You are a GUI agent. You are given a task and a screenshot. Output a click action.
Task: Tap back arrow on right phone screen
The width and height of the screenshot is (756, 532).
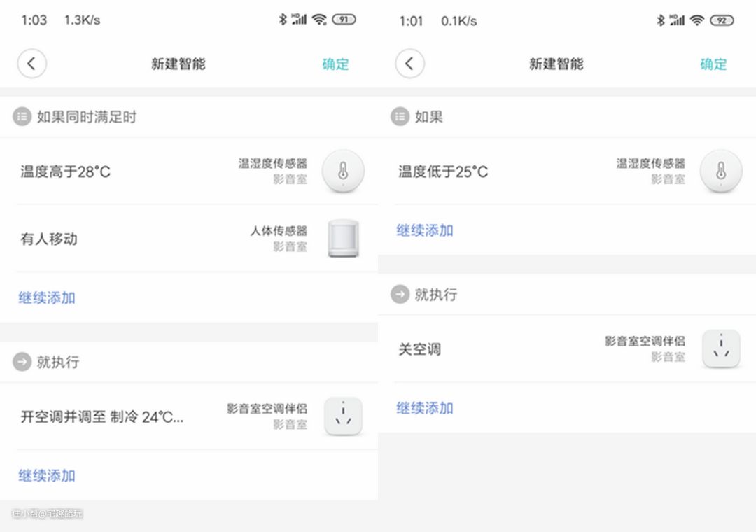click(x=409, y=64)
